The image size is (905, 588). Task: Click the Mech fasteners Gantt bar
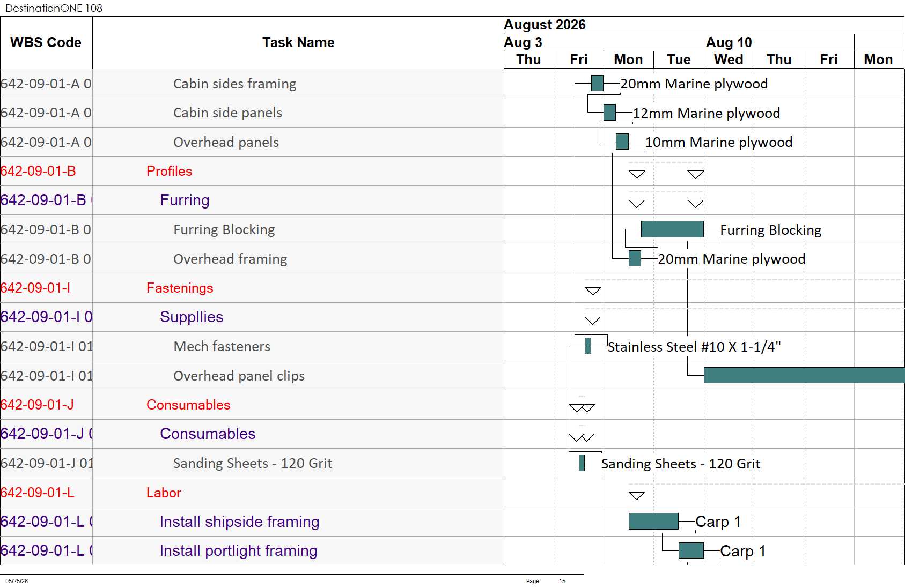coord(588,346)
